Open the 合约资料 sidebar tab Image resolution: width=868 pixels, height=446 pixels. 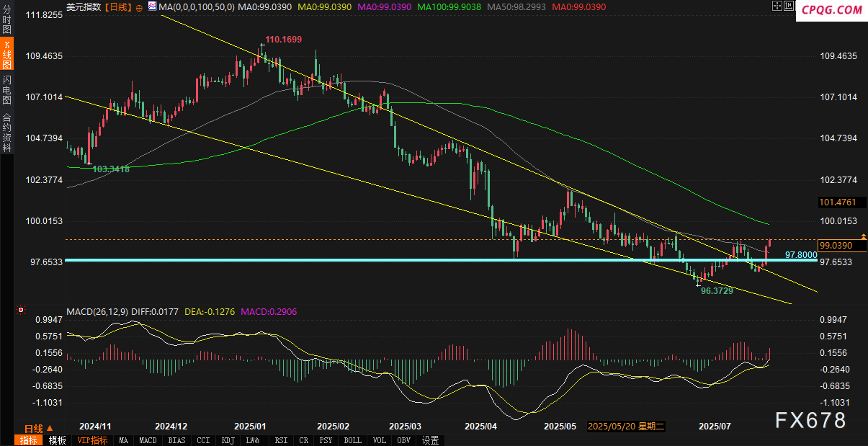click(6, 132)
